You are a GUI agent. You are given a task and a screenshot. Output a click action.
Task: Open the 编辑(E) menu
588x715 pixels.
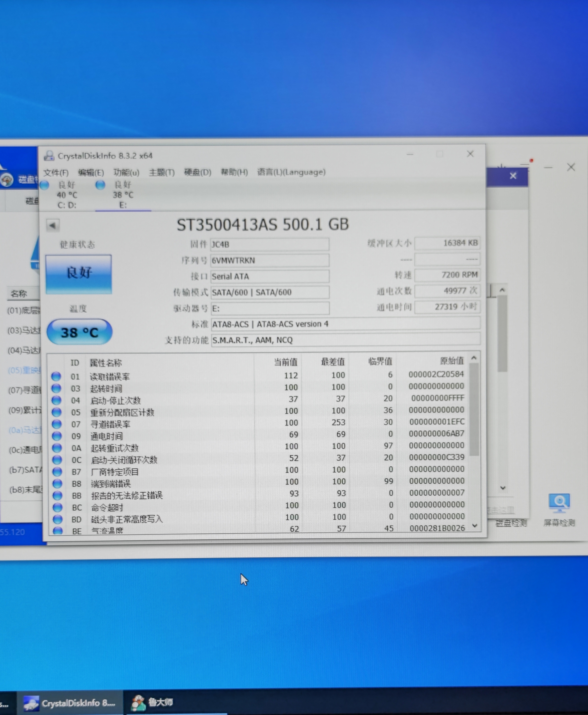click(x=91, y=173)
